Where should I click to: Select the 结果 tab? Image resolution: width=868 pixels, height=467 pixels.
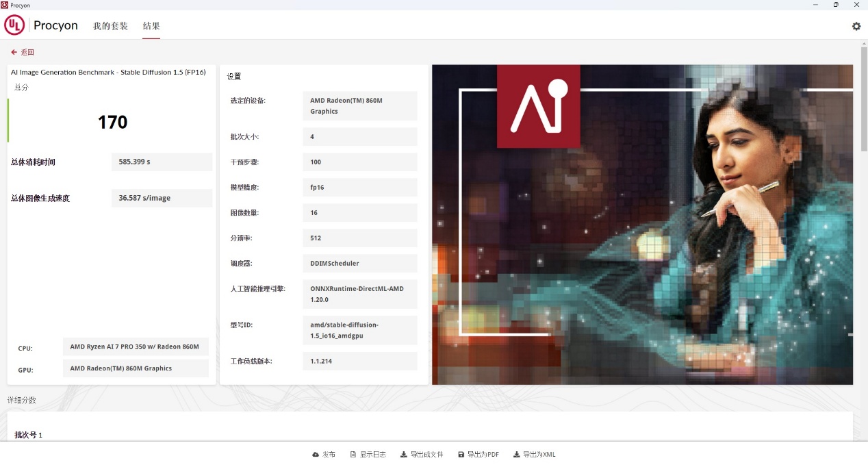[x=151, y=26]
